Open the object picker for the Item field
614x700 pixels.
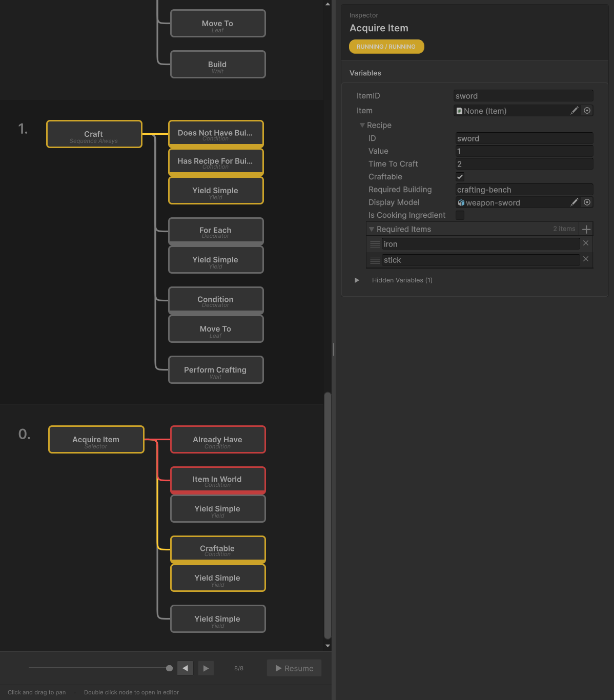pos(587,110)
